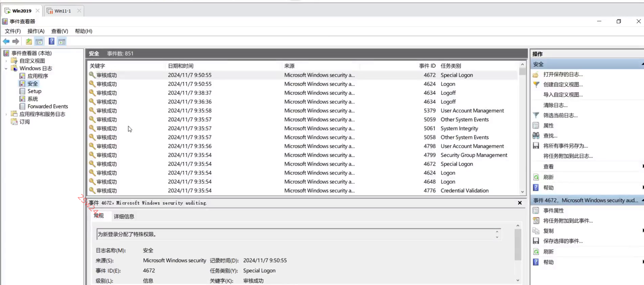Click the forward arrow toolbar icon
Image resolution: width=644 pixels, height=285 pixels.
point(16,41)
